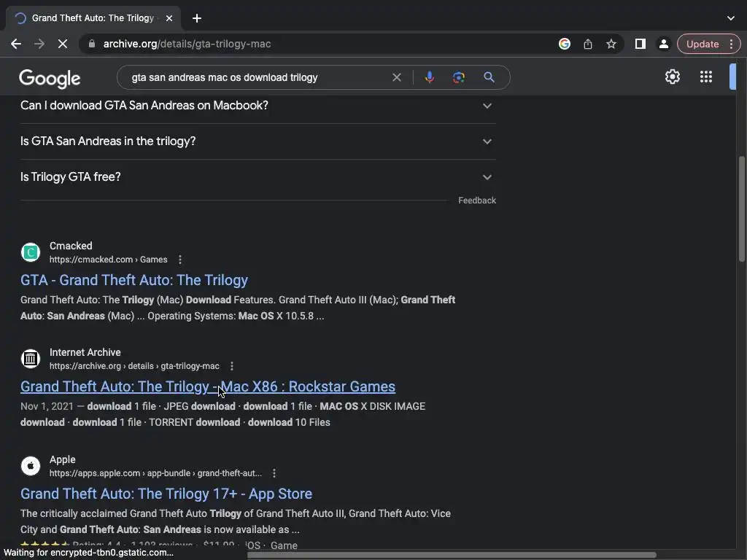Open the Chrome profile menu
The width and height of the screenshot is (747, 560).
[x=663, y=44]
